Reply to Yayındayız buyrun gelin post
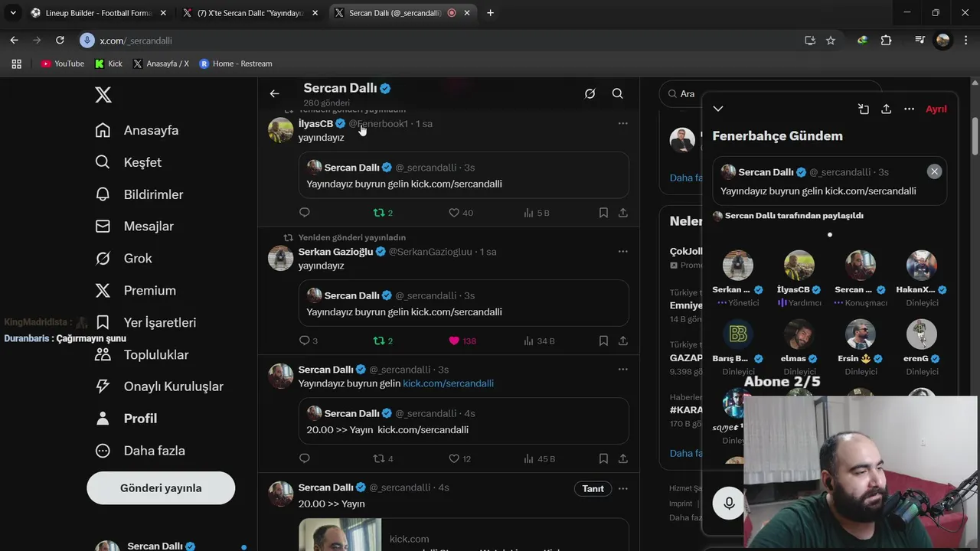 [304, 458]
